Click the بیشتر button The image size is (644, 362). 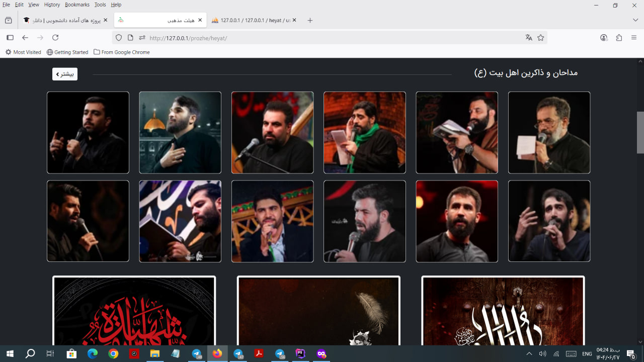coord(65,74)
